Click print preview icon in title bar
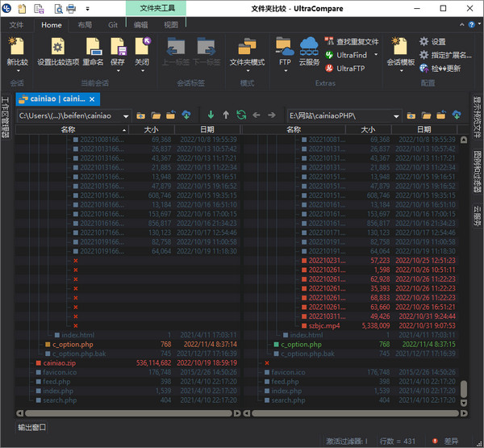The height and width of the screenshot is (448, 484). [58, 8]
